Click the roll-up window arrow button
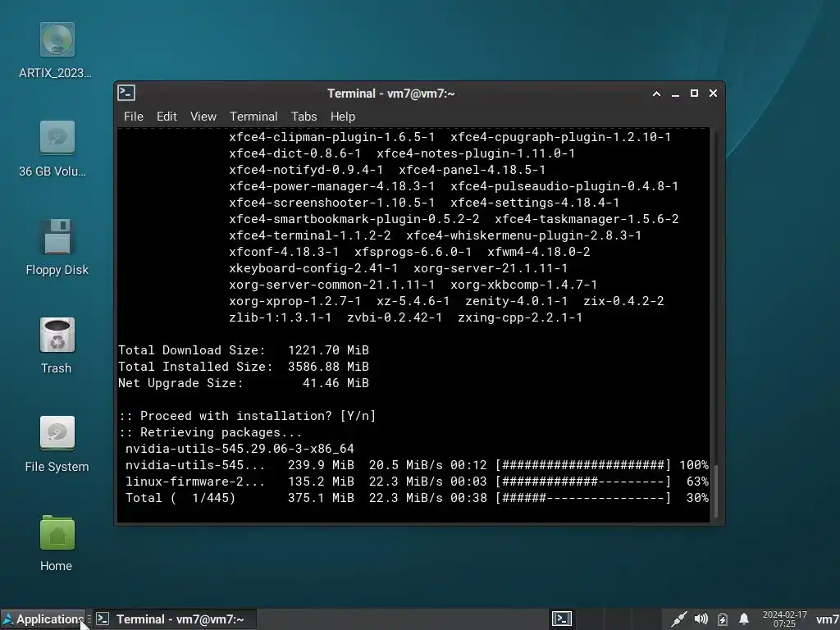 [x=656, y=94]
